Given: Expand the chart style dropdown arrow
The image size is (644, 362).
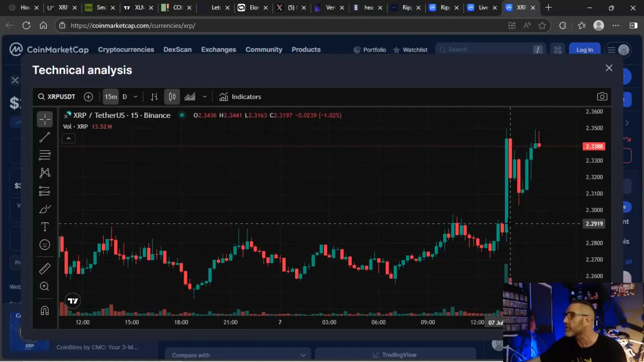Looking at the screenshot, I should coord(205,97).
